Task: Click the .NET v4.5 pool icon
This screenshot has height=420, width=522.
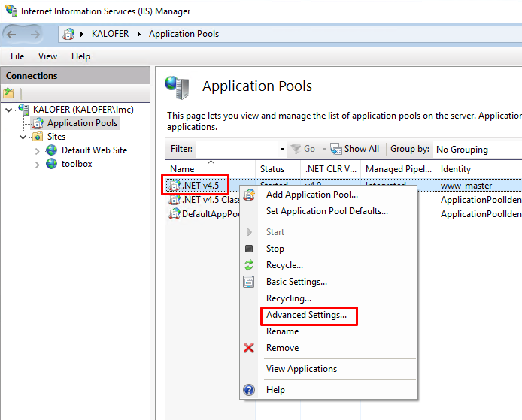Action: [x=175, y=186]
